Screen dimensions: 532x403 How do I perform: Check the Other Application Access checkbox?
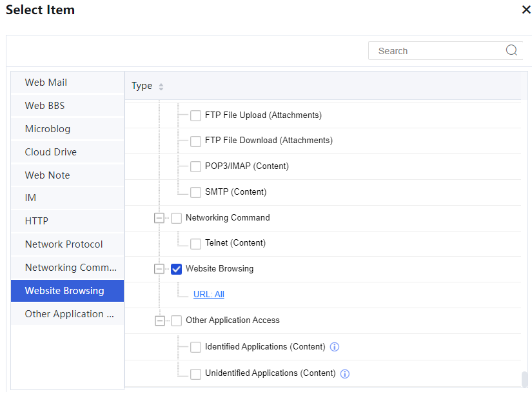pos(177,320)
